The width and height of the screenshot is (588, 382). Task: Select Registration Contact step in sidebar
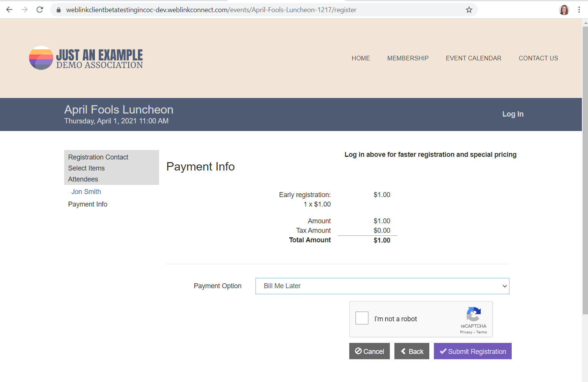(x=98, y=157)
